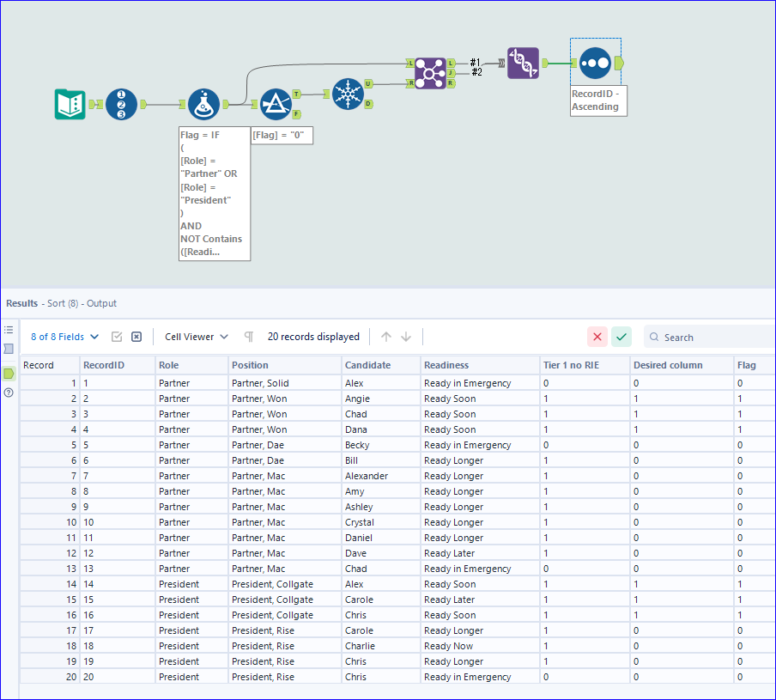
Task: Click the Sort tool output anchor
Action: point(619,63)
